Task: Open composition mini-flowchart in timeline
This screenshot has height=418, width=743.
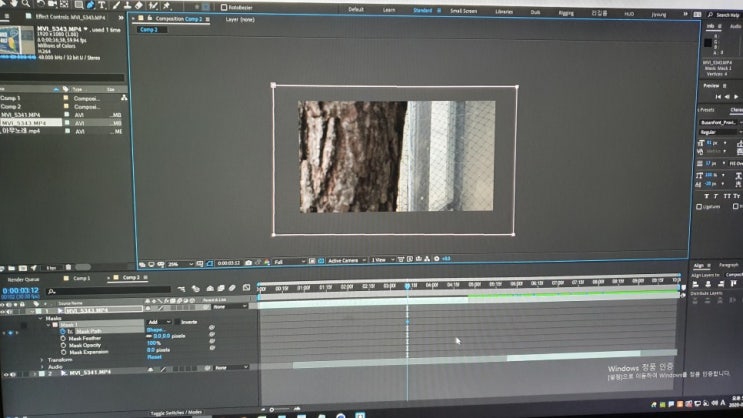Action: tap(181, 288)
